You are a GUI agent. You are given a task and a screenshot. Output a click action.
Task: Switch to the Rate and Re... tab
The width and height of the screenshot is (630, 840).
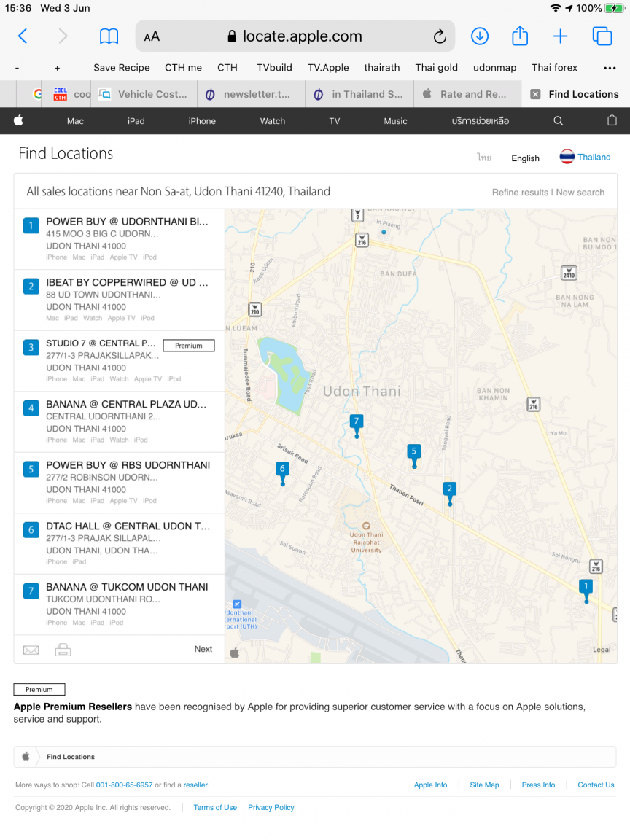pos(467,94)
